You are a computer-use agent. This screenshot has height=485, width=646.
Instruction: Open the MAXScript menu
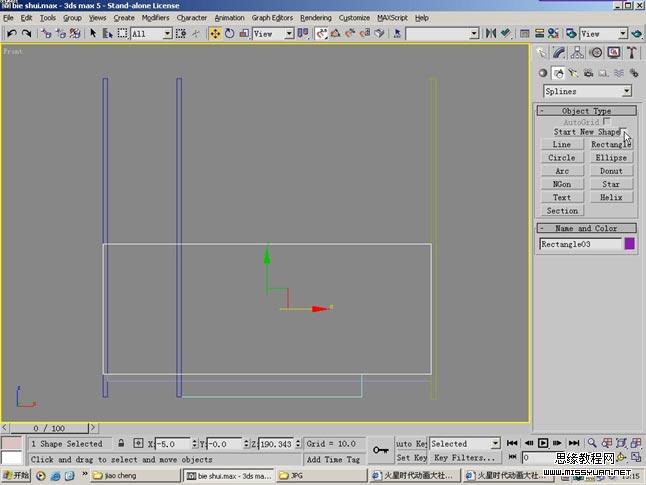(x=392, y=18)
